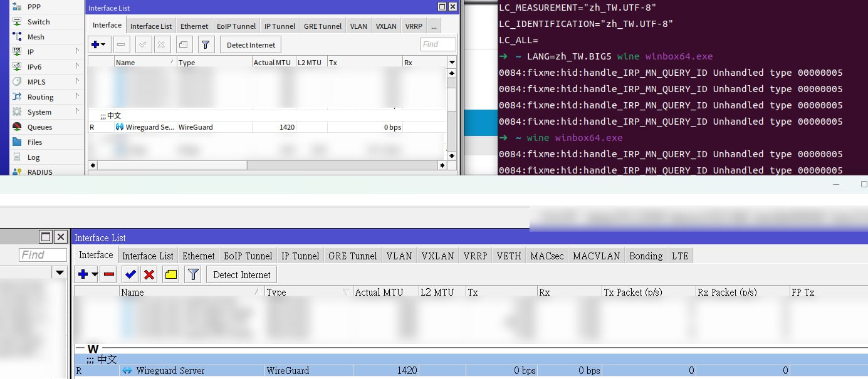
Task: Click the horizontal scrollbar under the interface table
Action: coord(172,165)
